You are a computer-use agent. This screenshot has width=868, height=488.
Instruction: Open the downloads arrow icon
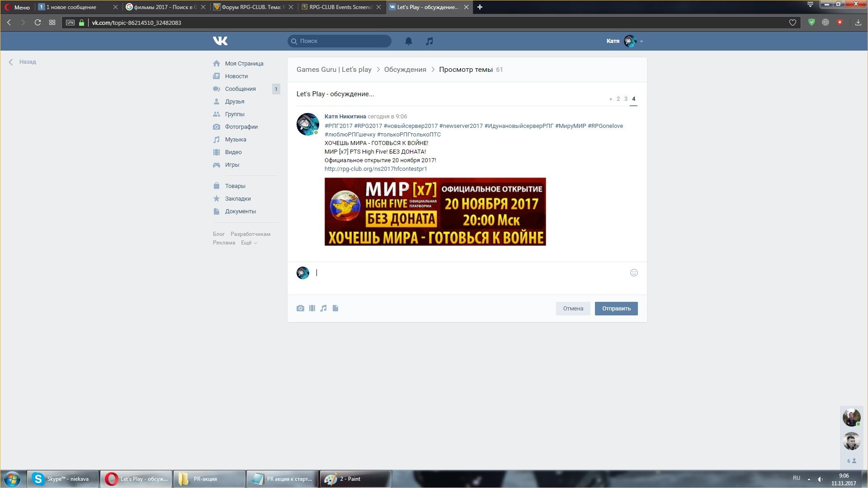pos(858,22)
